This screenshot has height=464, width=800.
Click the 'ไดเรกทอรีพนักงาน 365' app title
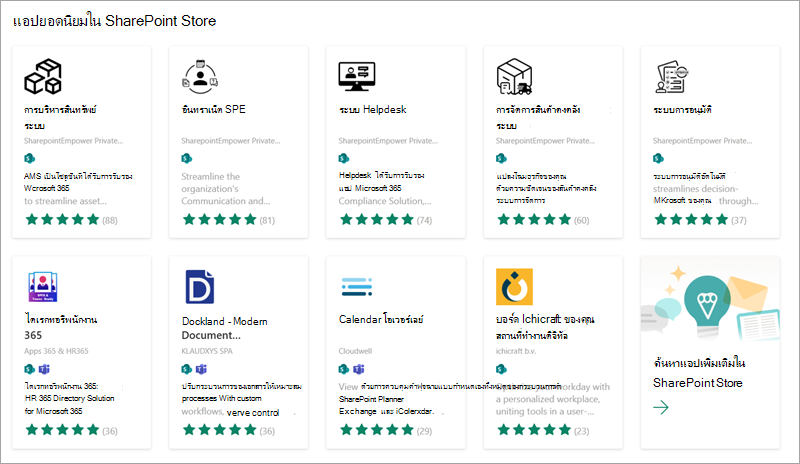[x=60, y=327]
